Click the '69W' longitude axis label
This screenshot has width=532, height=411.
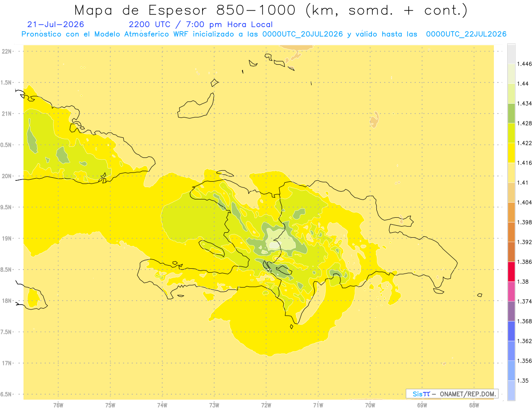tap(422, 405)
